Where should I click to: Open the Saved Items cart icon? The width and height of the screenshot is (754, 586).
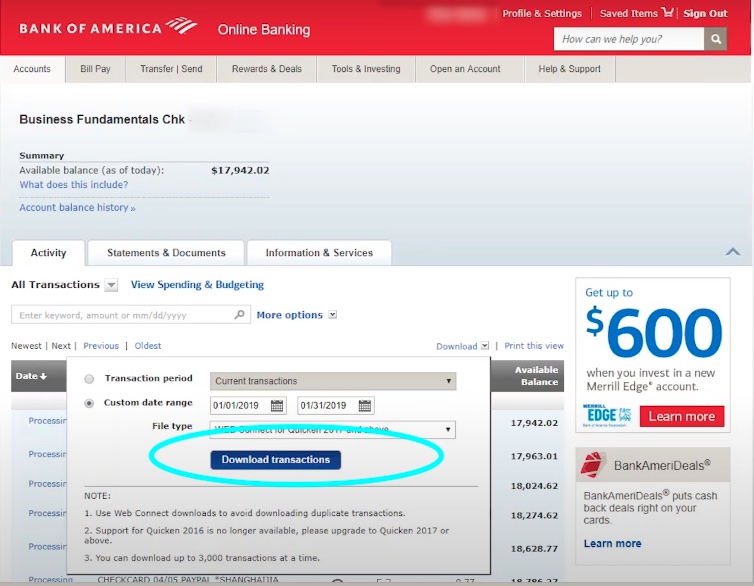coord(667,12)
